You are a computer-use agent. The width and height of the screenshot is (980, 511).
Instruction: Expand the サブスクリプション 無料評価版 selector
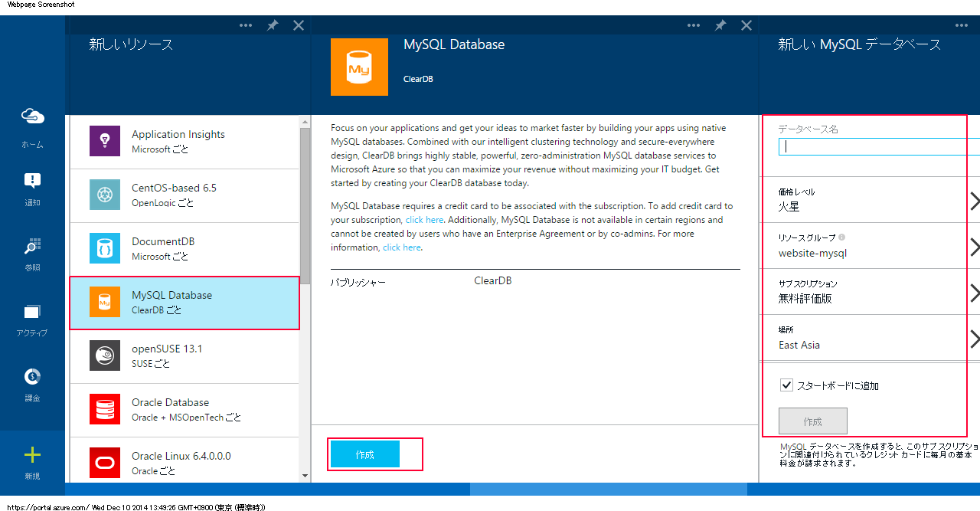pyautogui.click(x=870, y=292)
